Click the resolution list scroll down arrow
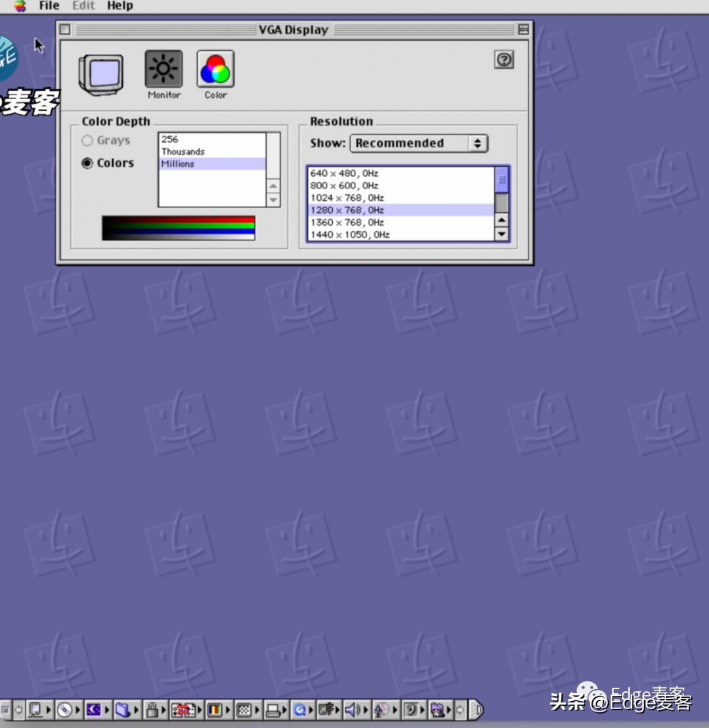 point(502,234)
